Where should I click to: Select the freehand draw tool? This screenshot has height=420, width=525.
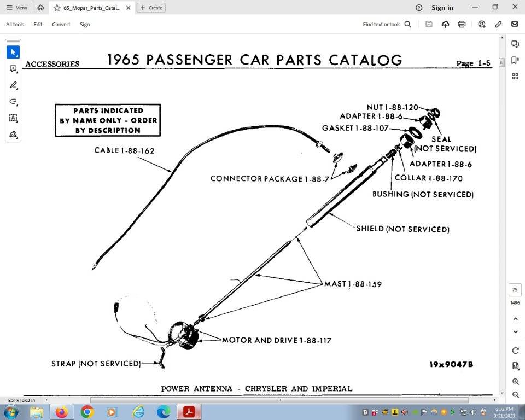[13, 102]
